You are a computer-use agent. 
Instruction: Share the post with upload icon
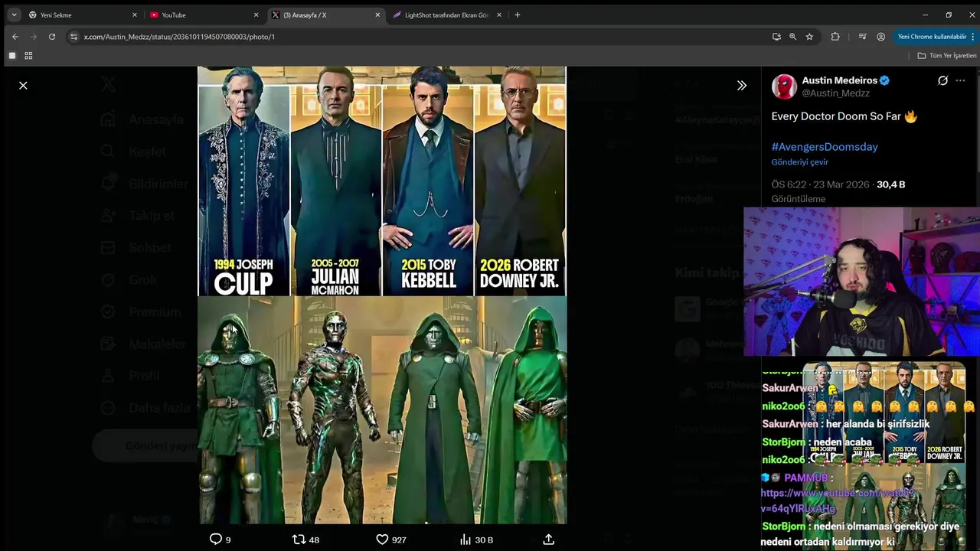coord(548,540)
